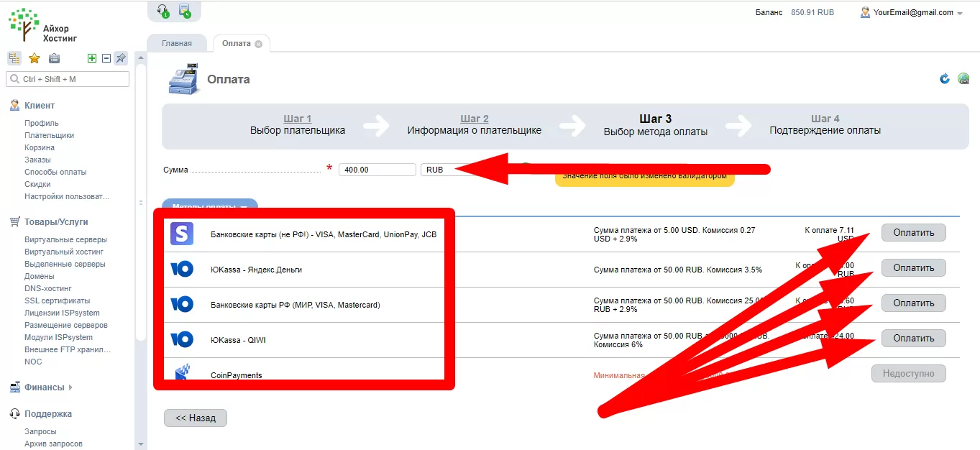980x450 pixels.
Task: Click the briefcase icon in sidebar toolbar
Action: point(54,58)
